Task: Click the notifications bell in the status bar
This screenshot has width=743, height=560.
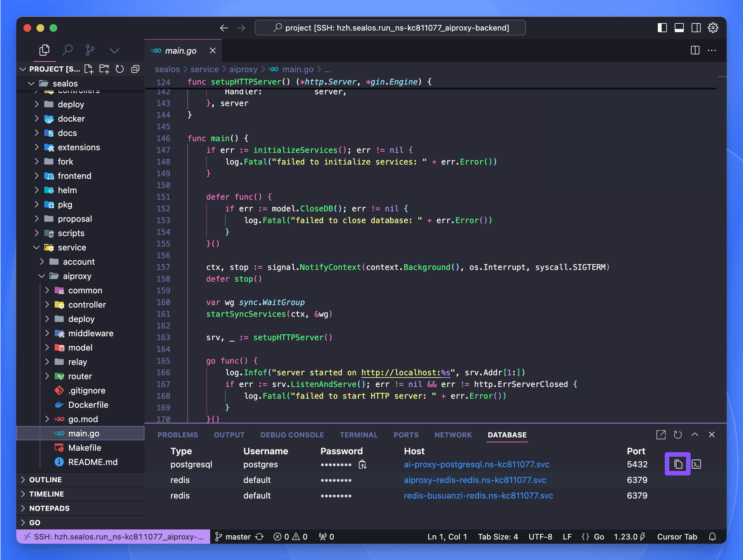Action: (712, 537)
